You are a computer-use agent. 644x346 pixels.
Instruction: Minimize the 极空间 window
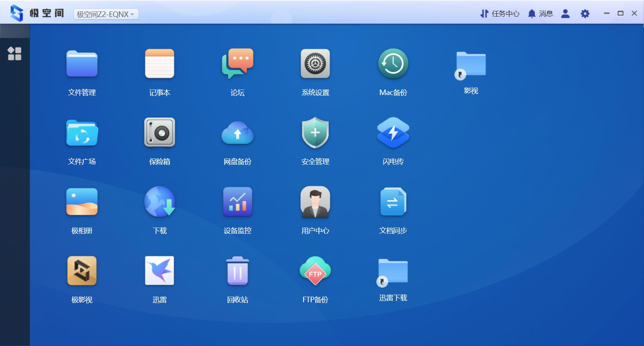pos(607,13)
